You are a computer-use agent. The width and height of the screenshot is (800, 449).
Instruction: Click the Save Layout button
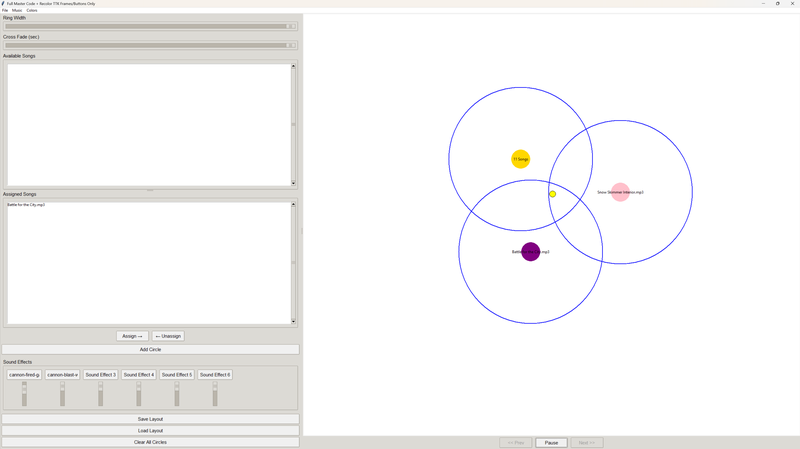[x=150, y=419]
